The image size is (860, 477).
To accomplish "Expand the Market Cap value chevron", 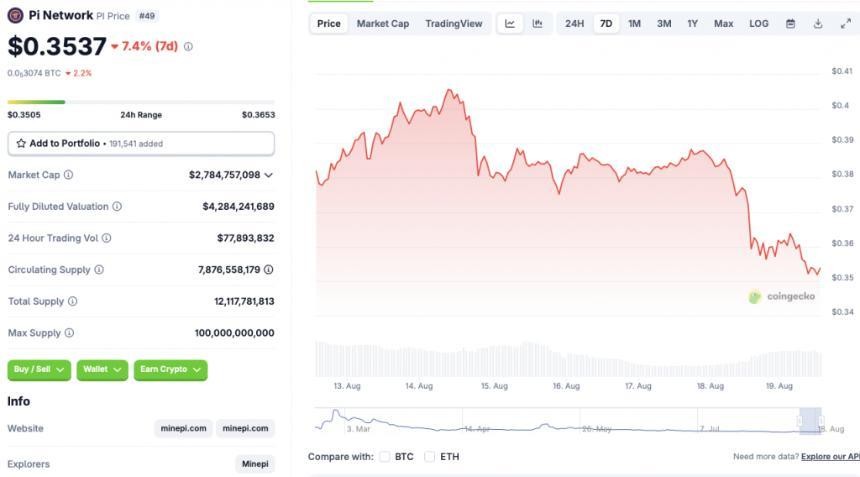I will click(x=268, y=175).
